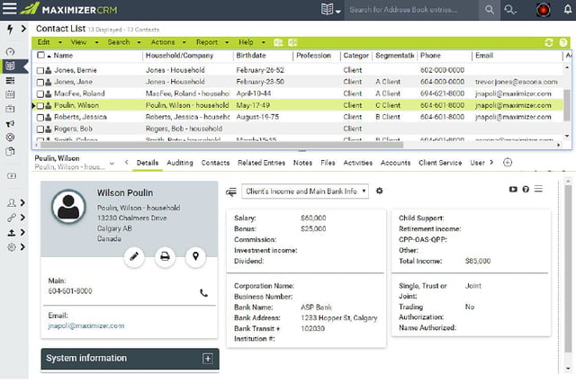This screenshot has height=392, width=576.
Task: Switch to the Activities tab
Action: click(358, 163)
